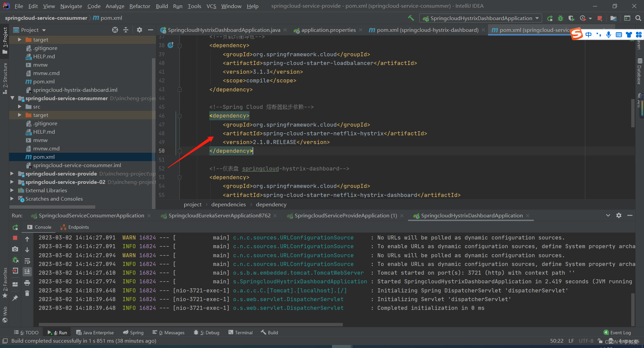The width and height of the screenshot is (644, 348).
Task: Show hidden Run tabs via chevron
Action: tap(608, 215)
